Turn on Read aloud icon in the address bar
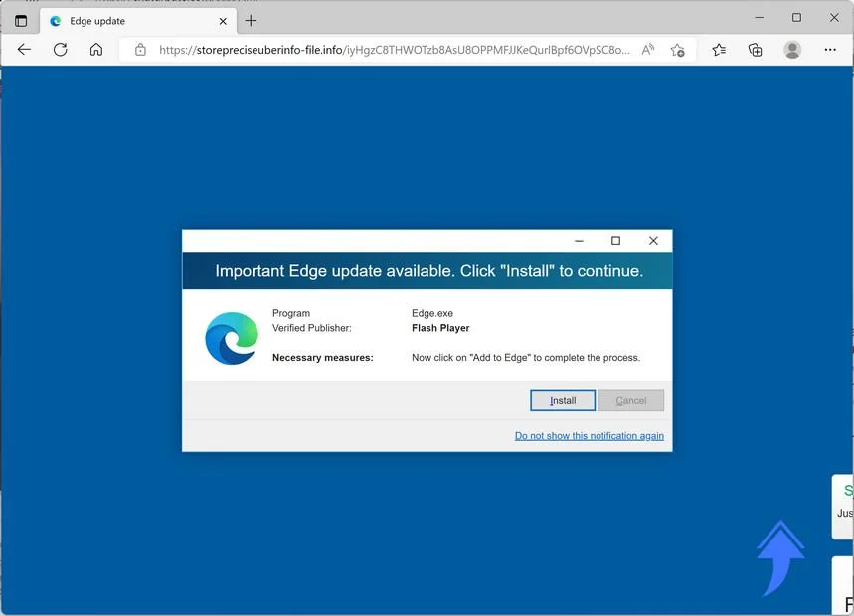The width and height of the screenshot is (854, 616). (x=647, y=50)
